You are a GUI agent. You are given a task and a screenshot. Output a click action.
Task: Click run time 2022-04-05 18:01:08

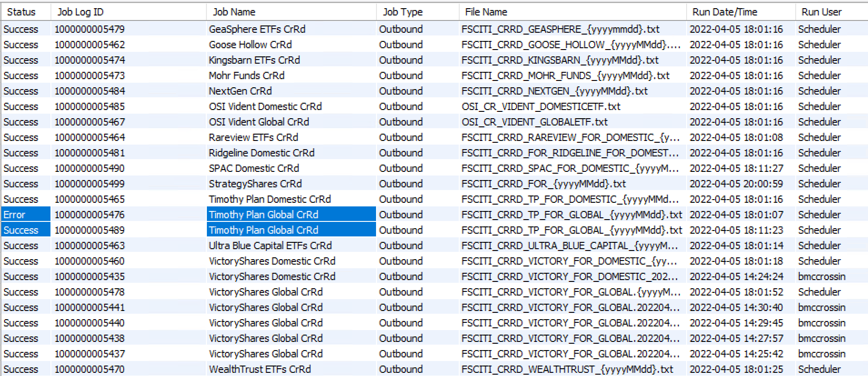pyautogui.click(x=737, y=137)
